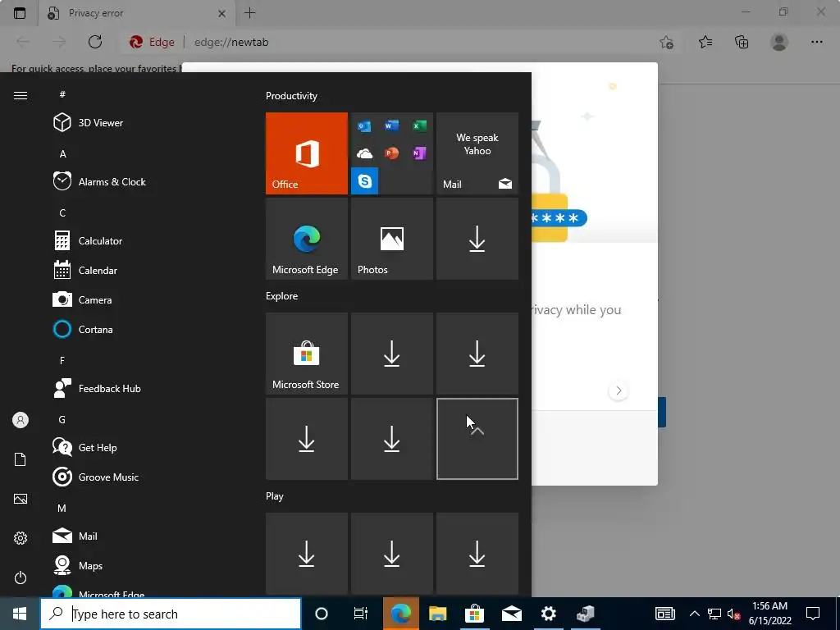Open the notification action center
The width and height of the screenshot is (840, 630).
coord(813,614)
